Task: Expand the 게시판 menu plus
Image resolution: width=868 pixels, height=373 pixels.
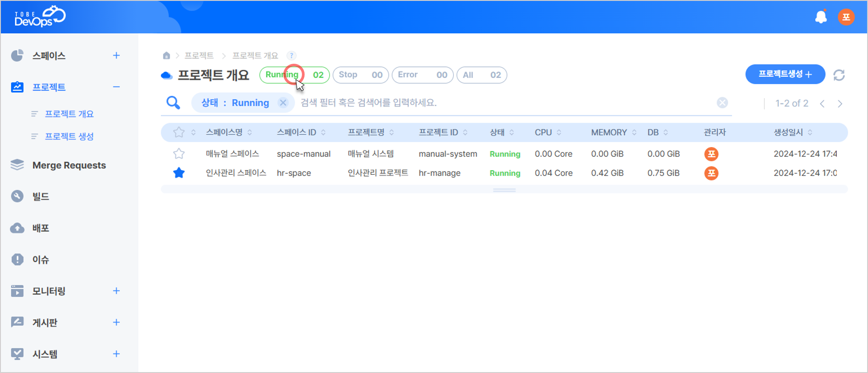Action: click(116, 322)
